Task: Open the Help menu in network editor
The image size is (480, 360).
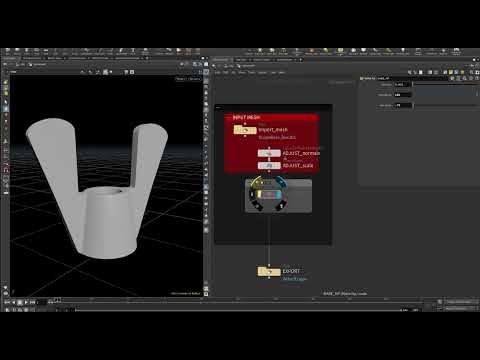Action: point(282,72)
